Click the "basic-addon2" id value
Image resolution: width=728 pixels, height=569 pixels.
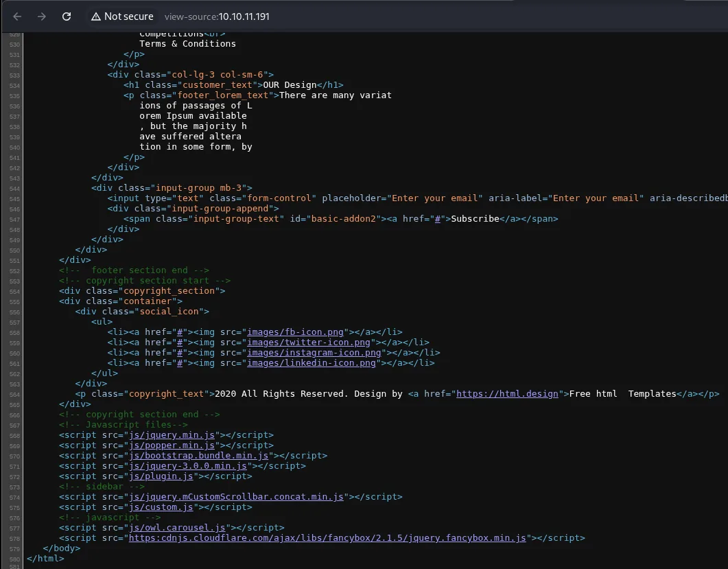click(x=344, y=219)
